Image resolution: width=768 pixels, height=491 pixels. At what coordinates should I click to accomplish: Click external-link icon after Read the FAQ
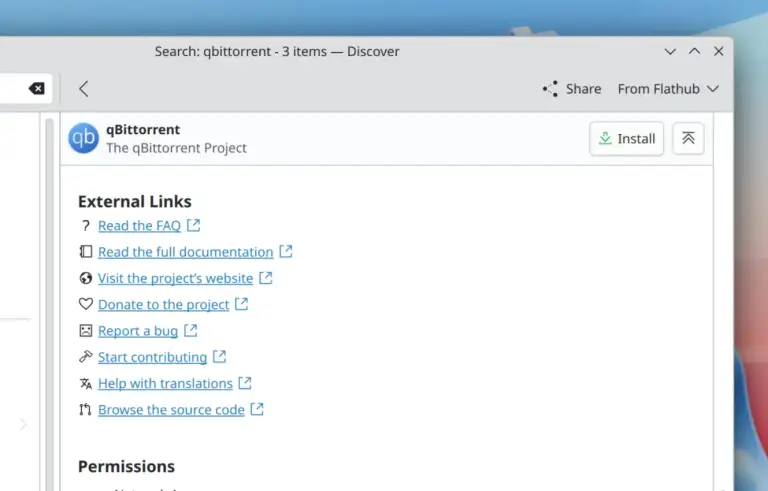(x=193, y=225)
